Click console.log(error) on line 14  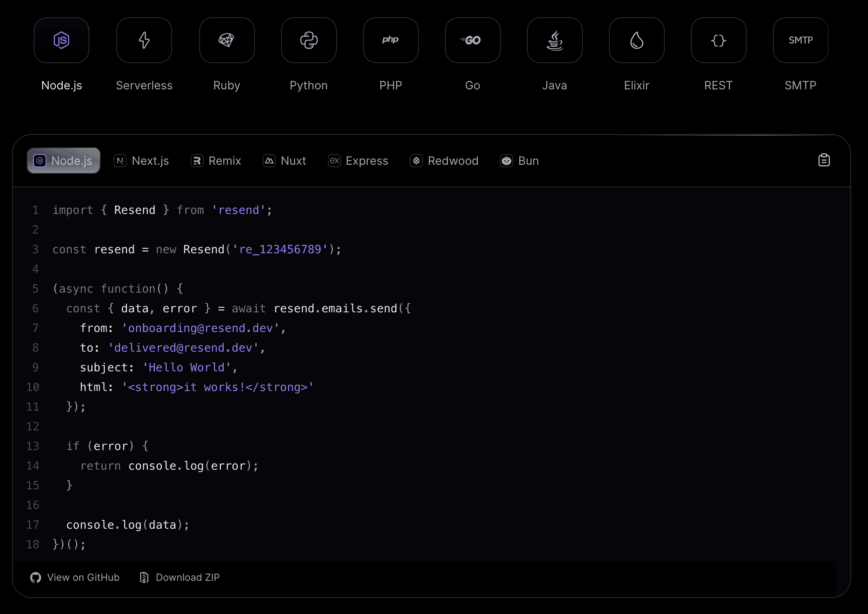pos(190,466)
